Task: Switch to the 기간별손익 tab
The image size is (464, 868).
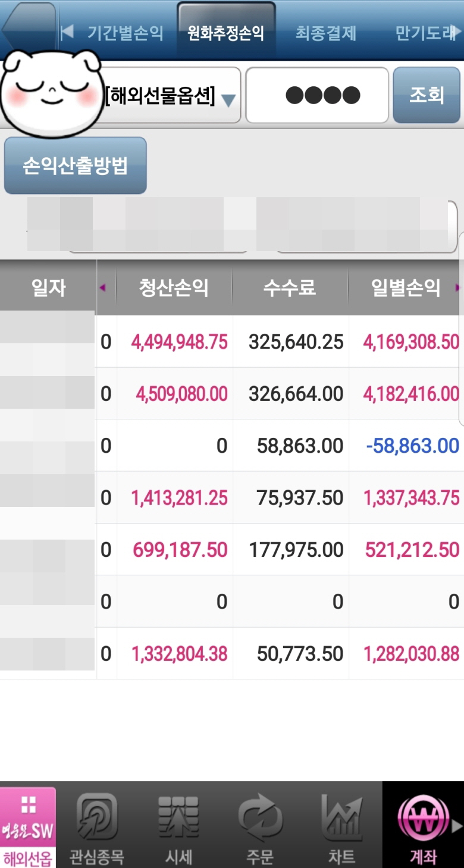Action: [125, 33]
